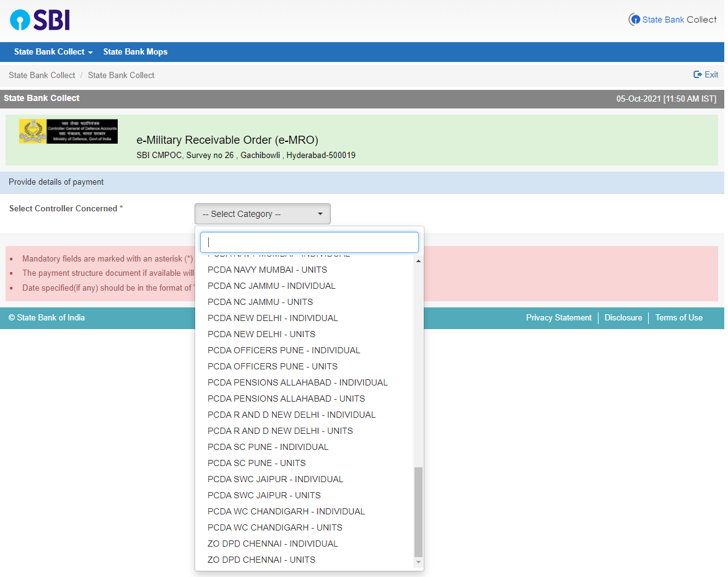Select PCDA NEW DELHI - UNITS
Image resolution: width=728 pixels, height=577 pixels.
click(x=261, y=334)
